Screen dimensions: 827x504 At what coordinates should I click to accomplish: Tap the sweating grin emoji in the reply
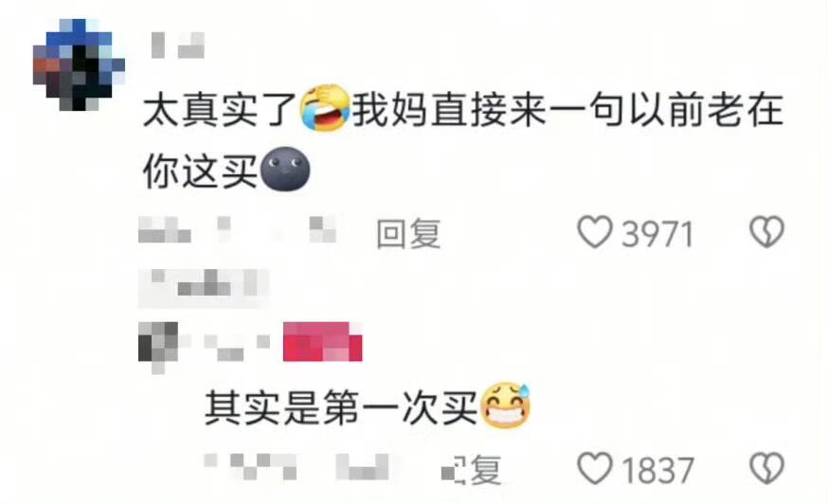(x=505, y=405)
